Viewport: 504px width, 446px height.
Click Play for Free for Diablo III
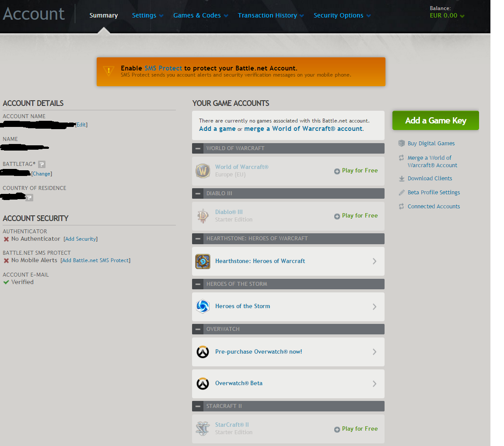tap(360, 216)
